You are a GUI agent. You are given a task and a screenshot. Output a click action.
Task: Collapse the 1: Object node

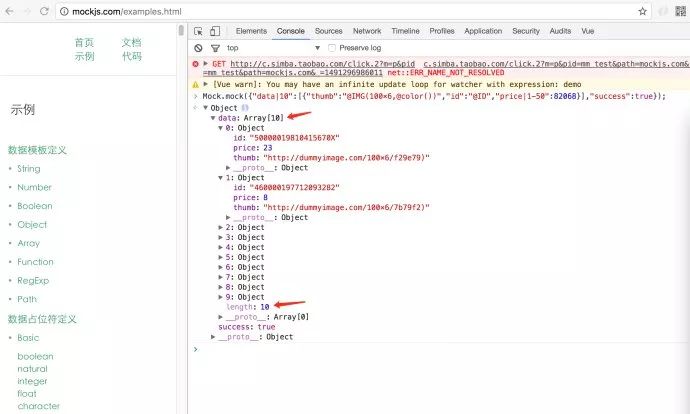point(220,178)
